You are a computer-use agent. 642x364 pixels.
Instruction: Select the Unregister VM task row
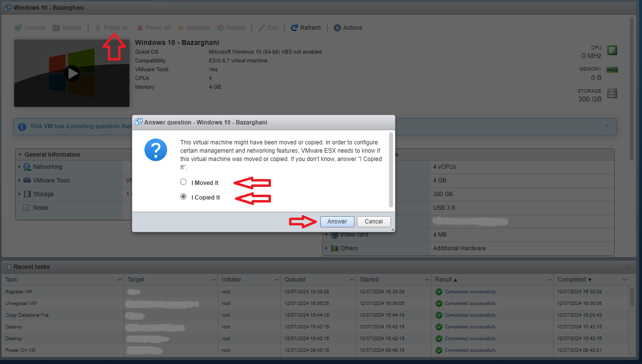click(x=315, y=303)
